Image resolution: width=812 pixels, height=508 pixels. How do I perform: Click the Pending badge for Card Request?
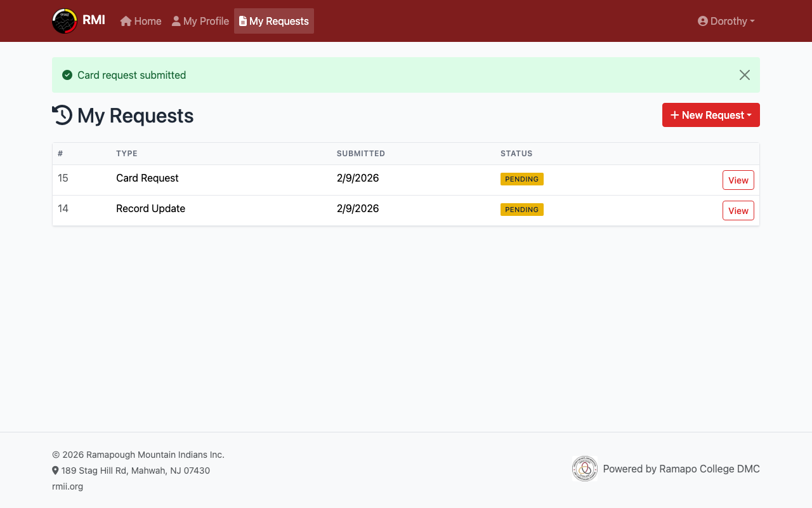point(521,179)
